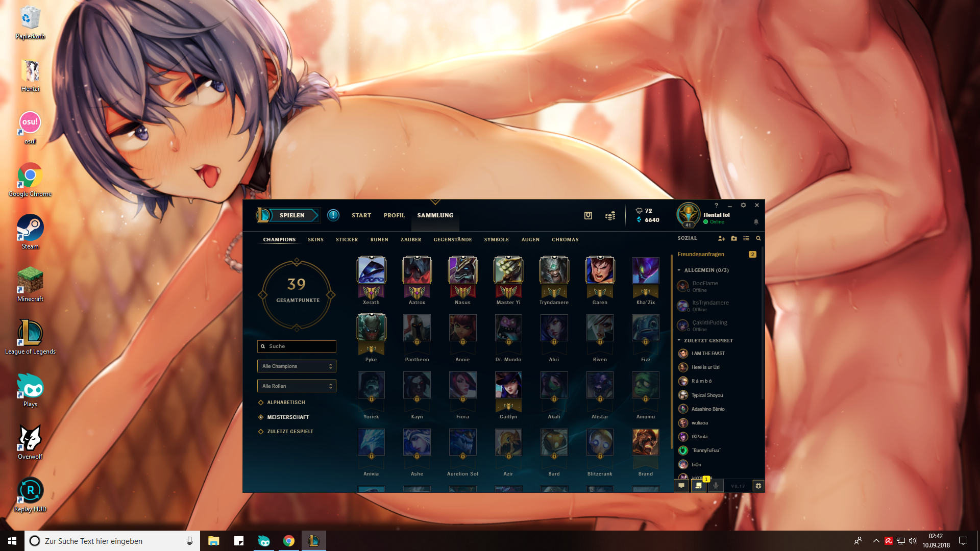Switch to the CHROMAS tab

(565, 240)
